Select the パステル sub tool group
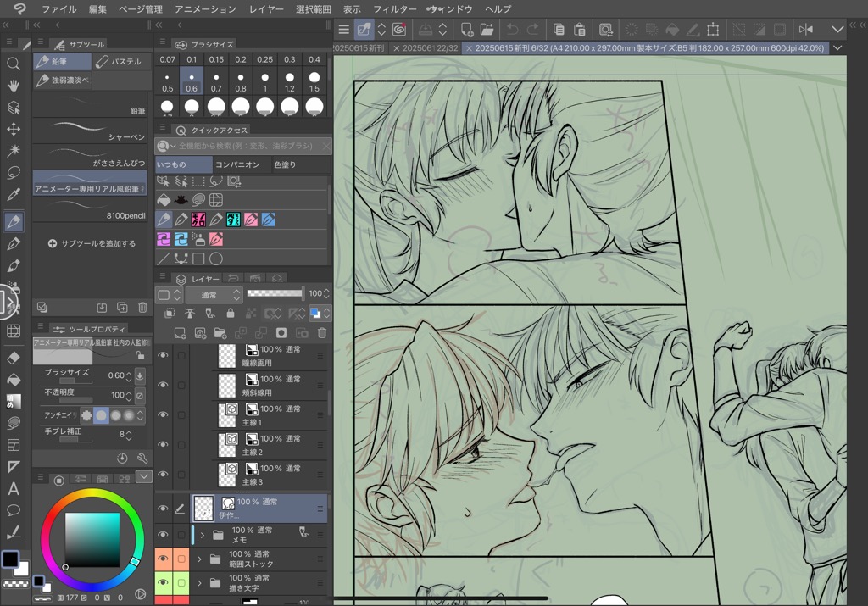 [x=120, y=62]
